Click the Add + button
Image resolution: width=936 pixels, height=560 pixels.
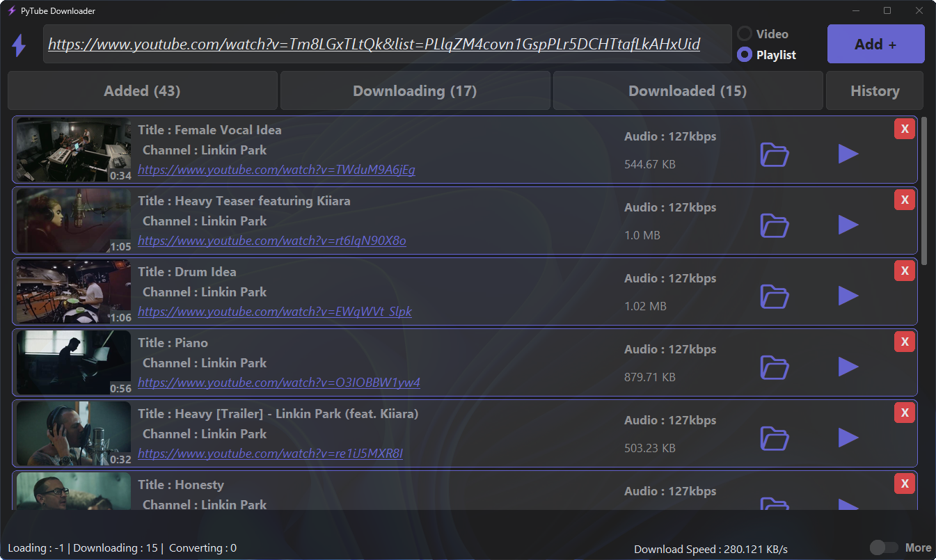(x=875, y=44)
